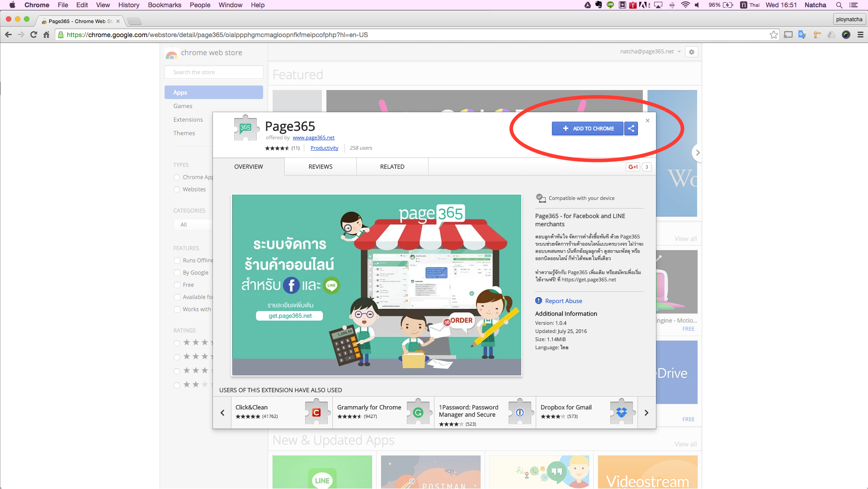
Task: Click the browser Home icon
Action: (46, 35)
